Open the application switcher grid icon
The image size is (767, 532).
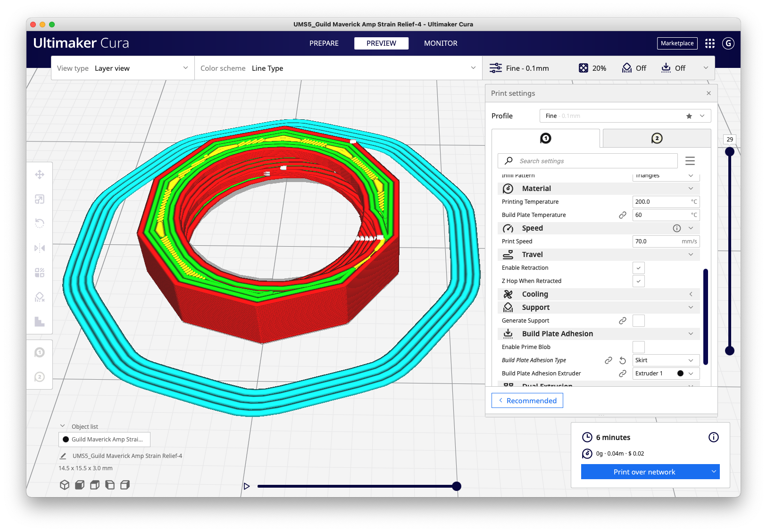pyautogui.click(x=710, y=43)
